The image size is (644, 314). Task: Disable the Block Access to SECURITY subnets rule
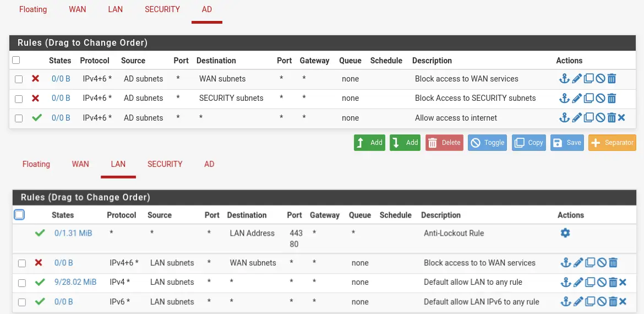tap(600, 99)
